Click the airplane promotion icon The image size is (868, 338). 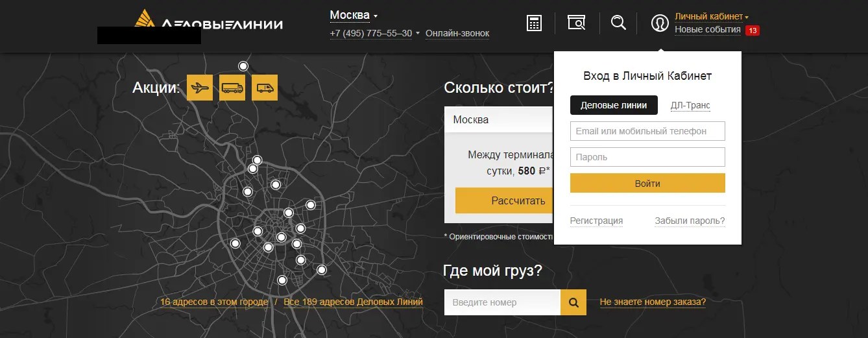click(x=200, y=88)
